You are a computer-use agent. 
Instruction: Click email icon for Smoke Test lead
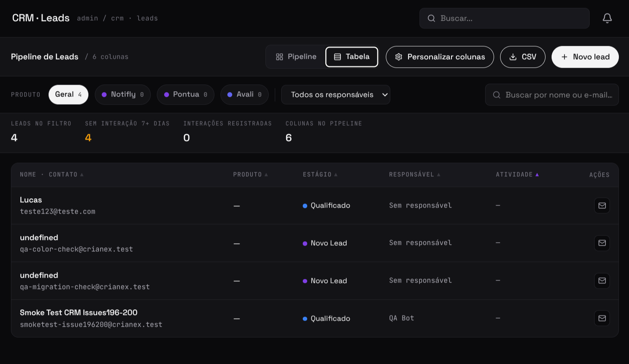pyautogui.click(x=602, y=318)
